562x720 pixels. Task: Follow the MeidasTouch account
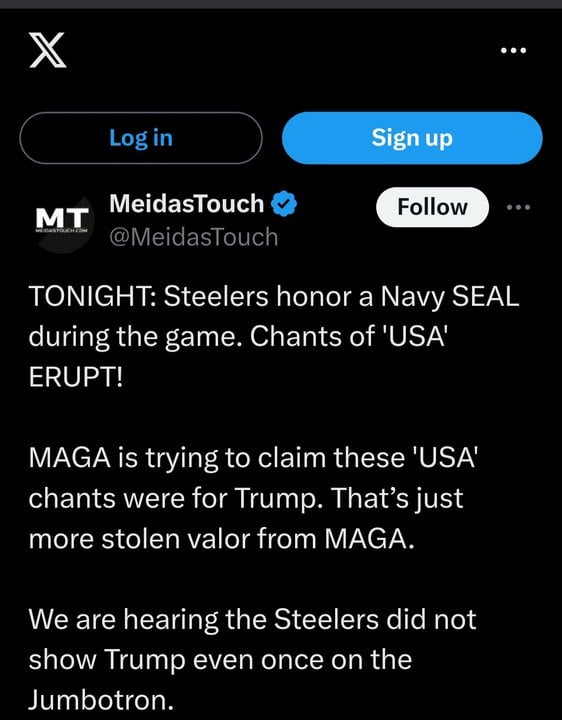pyautogui.click(x=432, y=207)
